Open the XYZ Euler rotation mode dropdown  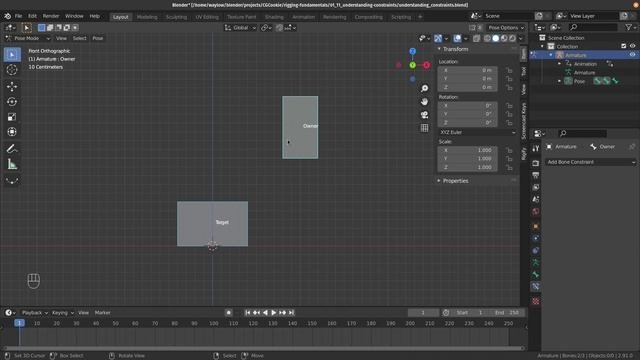(477, 132)
